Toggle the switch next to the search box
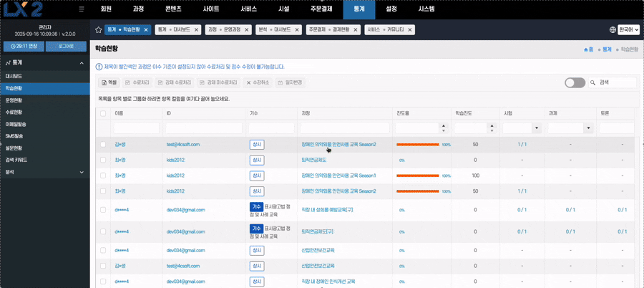 (575, 82)
